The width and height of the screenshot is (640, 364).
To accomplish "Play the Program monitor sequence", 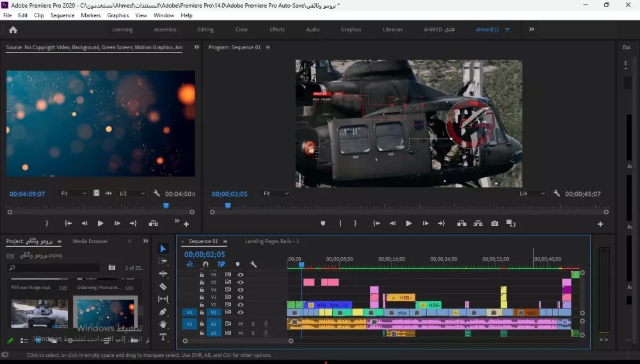I will coord(408,223).
